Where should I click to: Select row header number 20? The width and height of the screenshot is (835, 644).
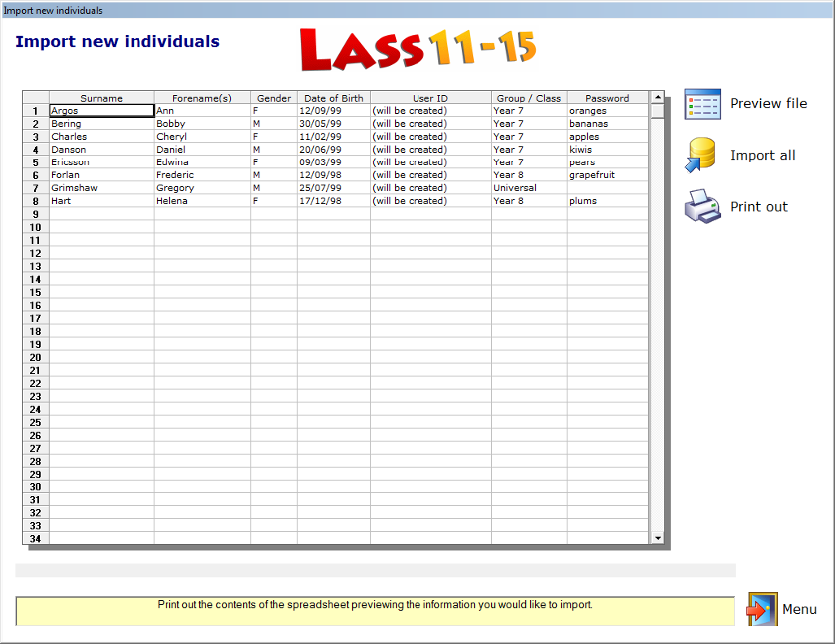coord(36,357)
